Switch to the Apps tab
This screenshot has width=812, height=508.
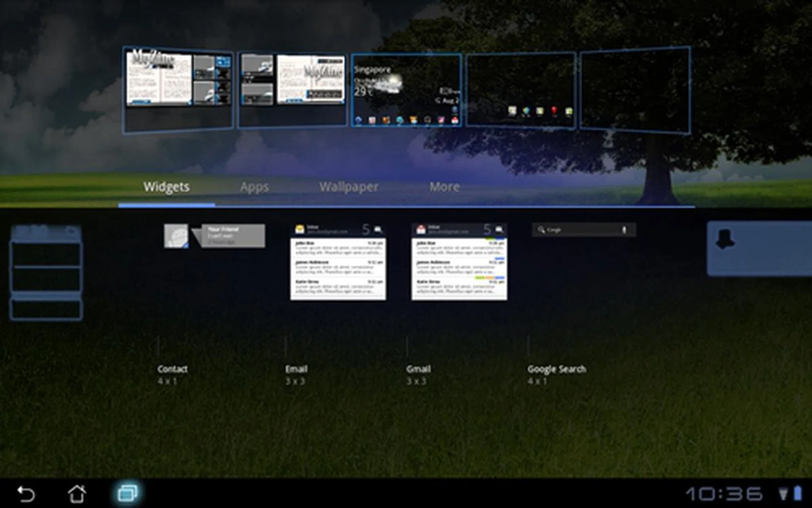click(x=254, y=187)
